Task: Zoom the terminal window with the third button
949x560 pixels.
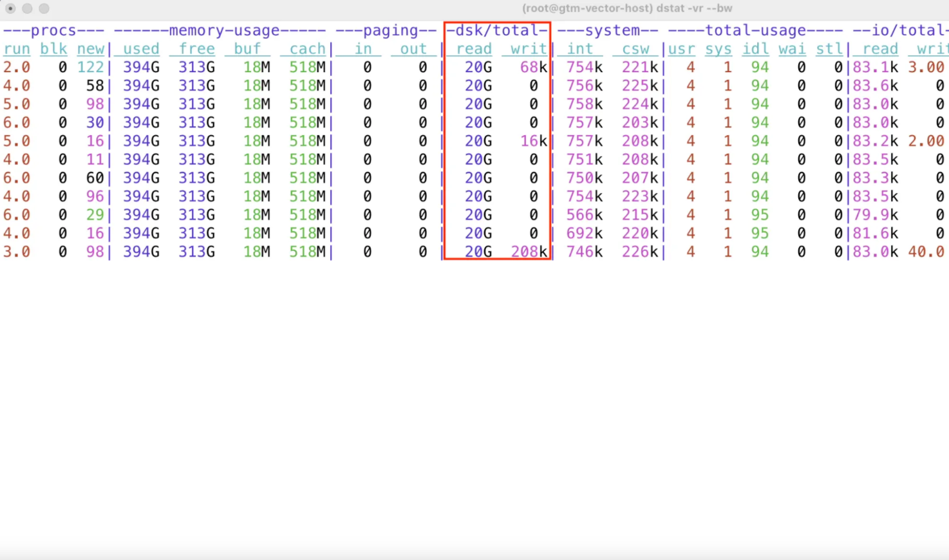Action: point(44,8)
